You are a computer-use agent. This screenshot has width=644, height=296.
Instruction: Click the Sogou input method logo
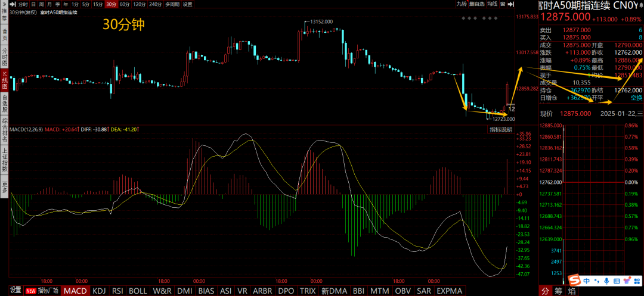[574, 280]
